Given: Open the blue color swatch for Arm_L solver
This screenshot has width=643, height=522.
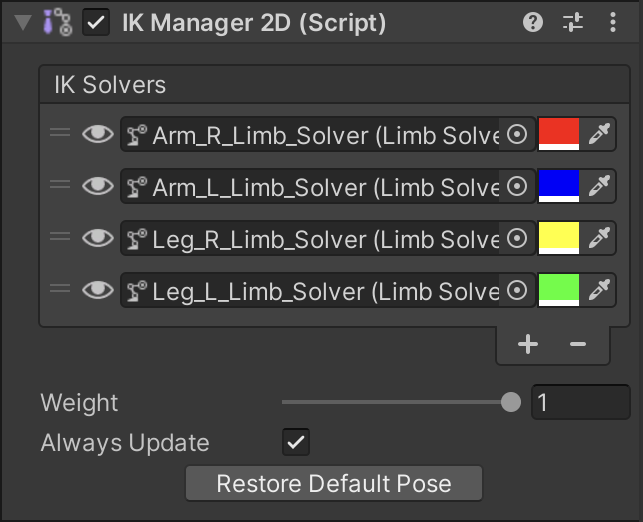Looking at the screenshot, I should point(558,186).
